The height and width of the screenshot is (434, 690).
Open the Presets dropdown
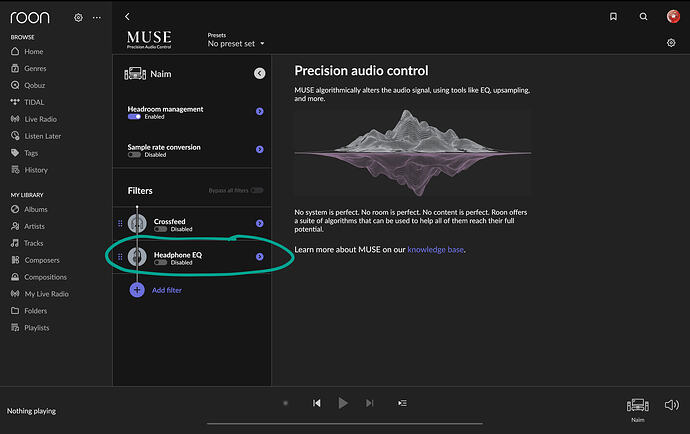(236, 44)
